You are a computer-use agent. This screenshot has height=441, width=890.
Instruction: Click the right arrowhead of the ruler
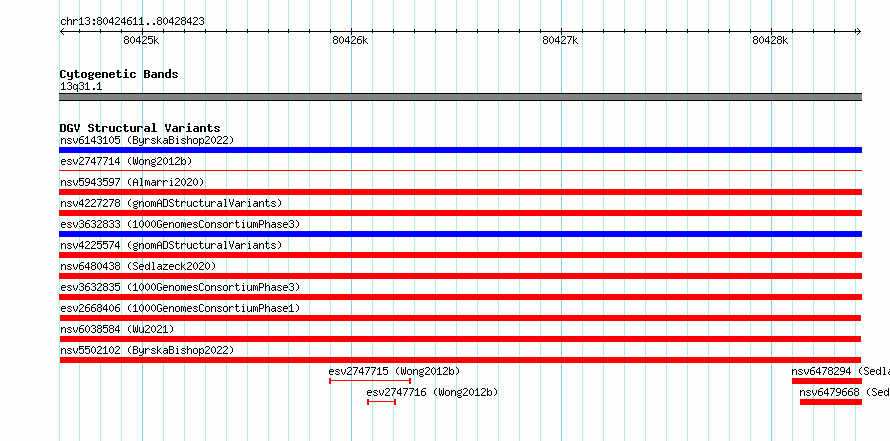tap(858, 32)
